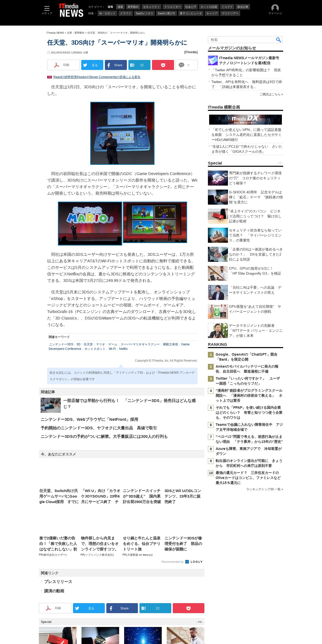Click the top Twitter 見る button

92,65
